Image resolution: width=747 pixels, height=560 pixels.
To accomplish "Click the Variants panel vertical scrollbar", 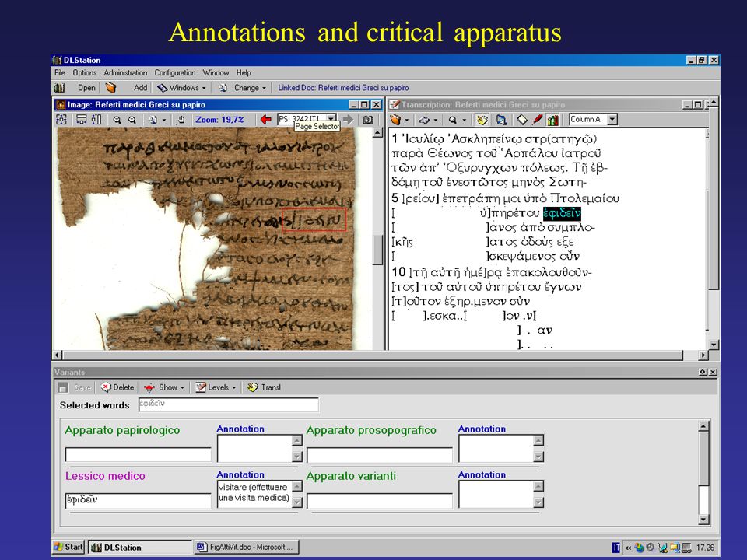I will (x=703, y=472).
